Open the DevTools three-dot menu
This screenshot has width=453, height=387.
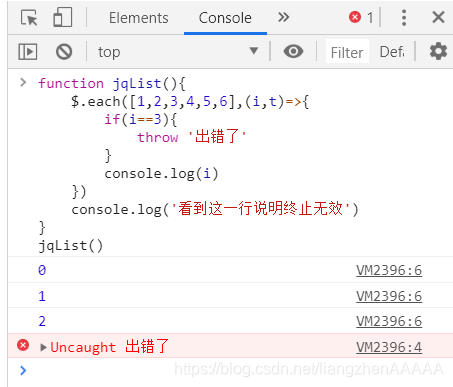pos(404,17)
